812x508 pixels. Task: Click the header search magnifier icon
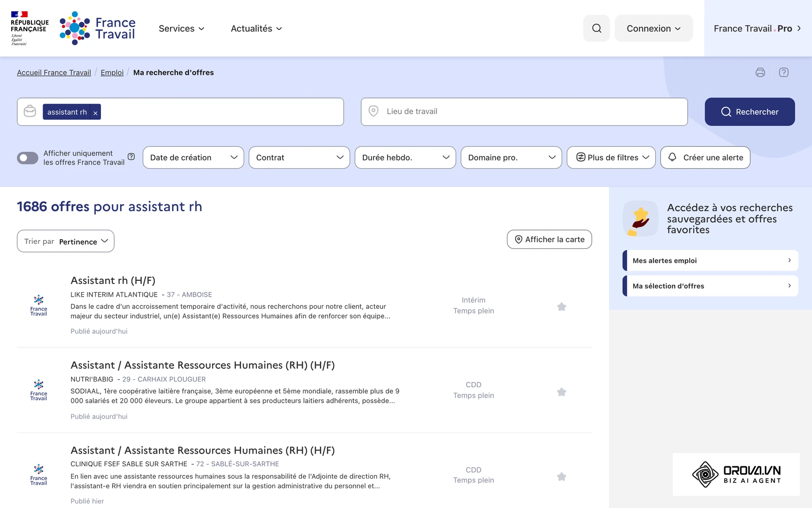coord(596,28)
